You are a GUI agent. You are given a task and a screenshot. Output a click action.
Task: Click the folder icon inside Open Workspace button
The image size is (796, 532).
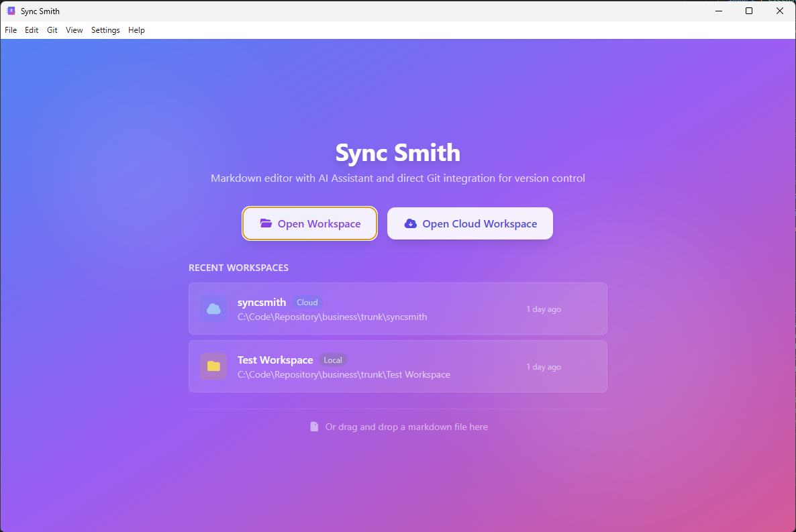pyautogui.click(x=267, y=223)
